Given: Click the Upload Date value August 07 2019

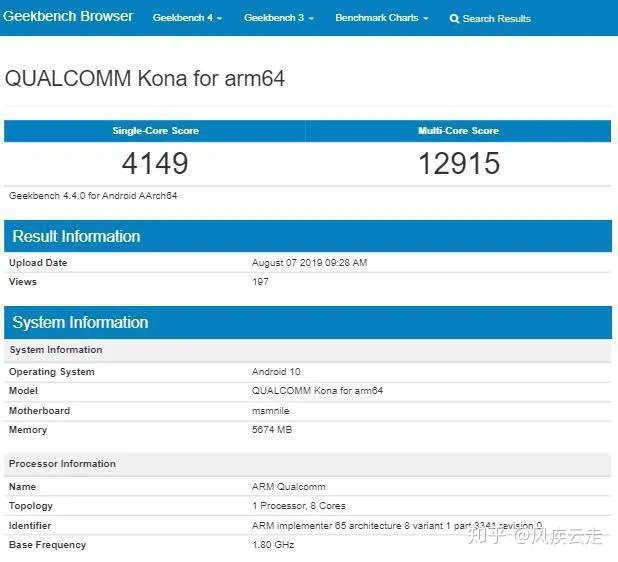Looking at the screenshot, I should (309, 263).
